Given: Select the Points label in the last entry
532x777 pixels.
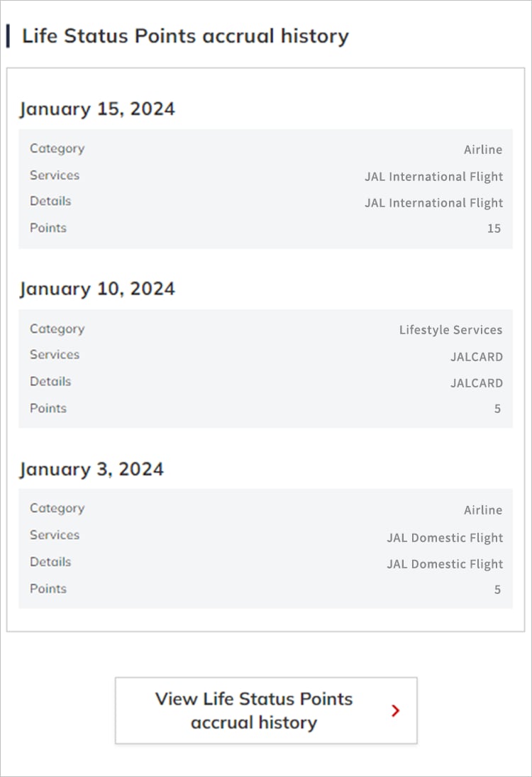Looking at the screenshot, I should [48, 588].
